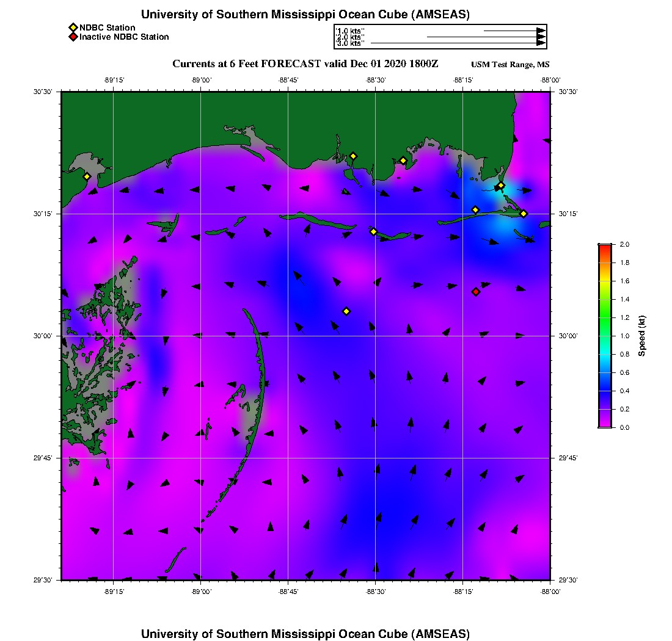Click the 'Inactive NDBC Station' legend text
The height and width of the screenshot is (641, 672).
pos(124,37)
